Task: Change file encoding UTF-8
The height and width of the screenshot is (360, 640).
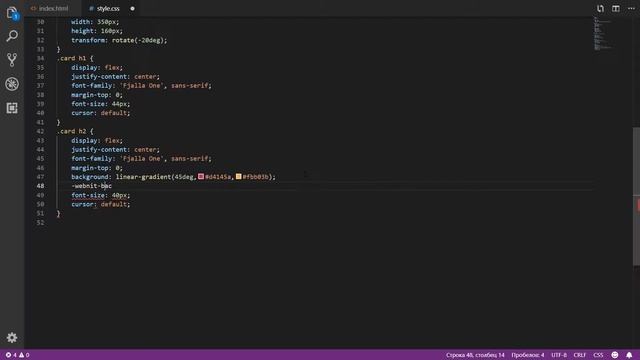Action: pyautogui.click(x=559, y=355)
